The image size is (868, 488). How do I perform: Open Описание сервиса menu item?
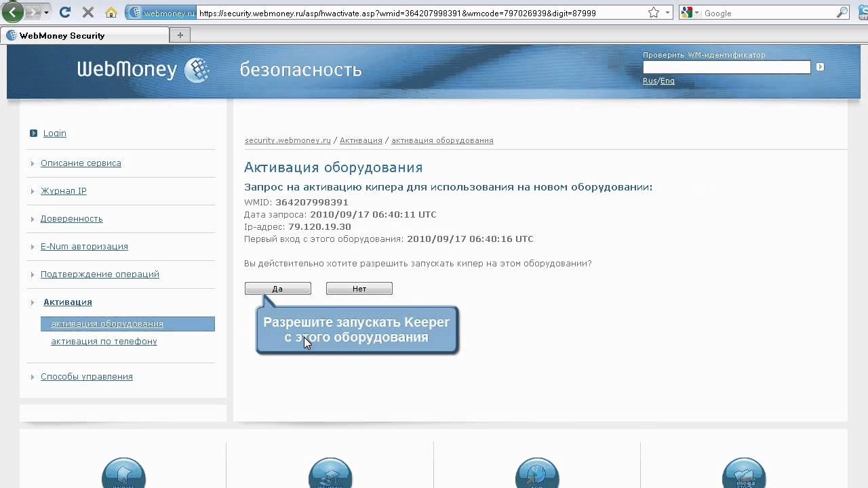(x=81, y=163)
